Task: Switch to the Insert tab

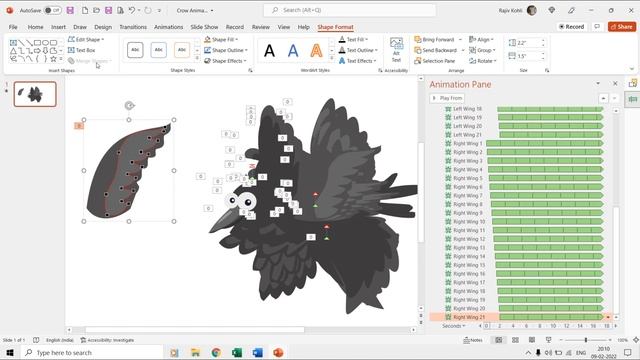Action: tap(58, 27)
